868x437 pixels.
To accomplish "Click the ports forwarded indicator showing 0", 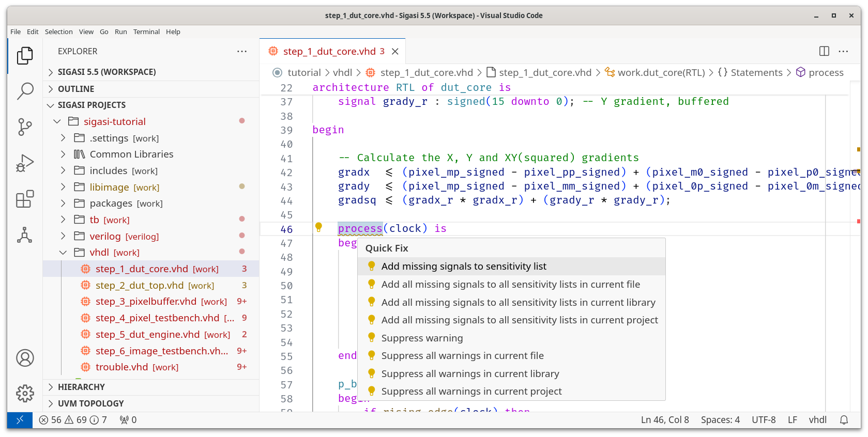I will [x=128, y=420].
